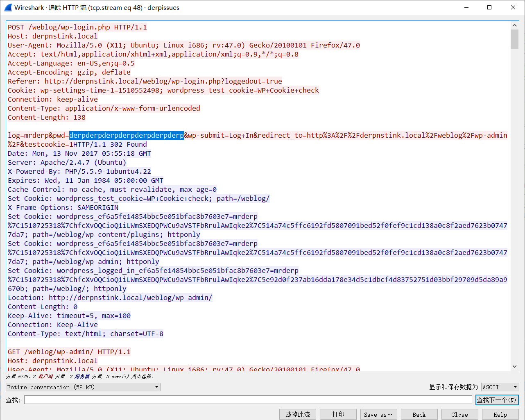525x420 pixels.
Task: Click the Content-Type: application/x-www-form-urlencoded line
Action: 104,109
